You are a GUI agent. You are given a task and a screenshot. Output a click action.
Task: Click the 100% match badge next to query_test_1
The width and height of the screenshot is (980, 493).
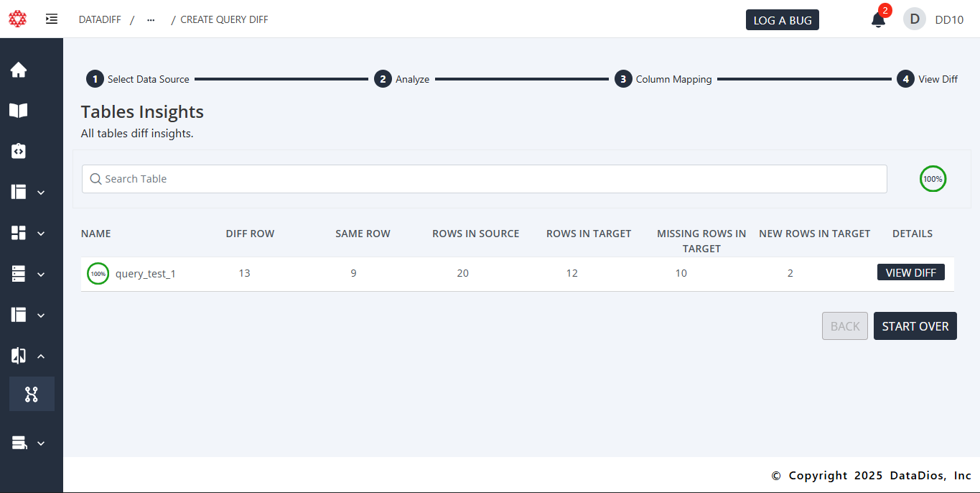[x=98, y=273]
